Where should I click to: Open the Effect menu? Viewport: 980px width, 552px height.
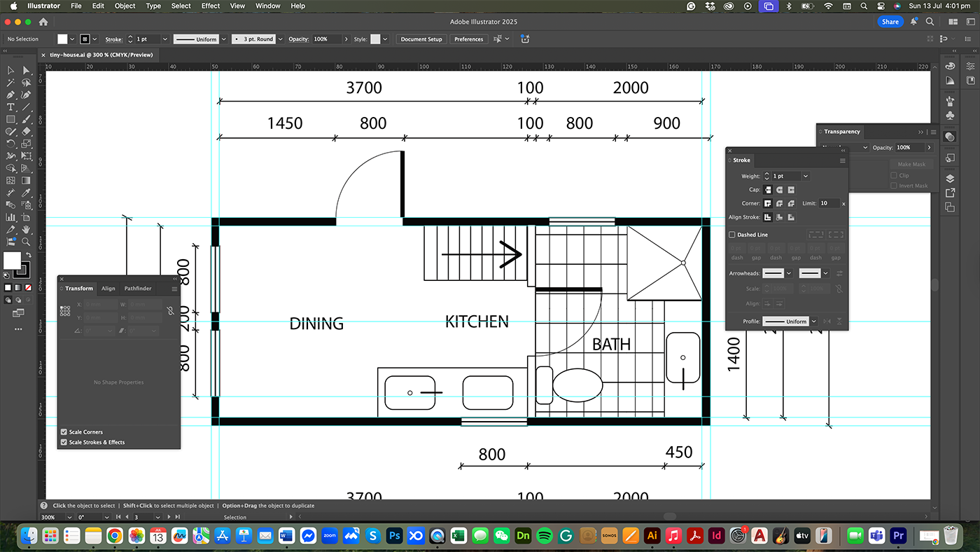click(x=211, y=6)
